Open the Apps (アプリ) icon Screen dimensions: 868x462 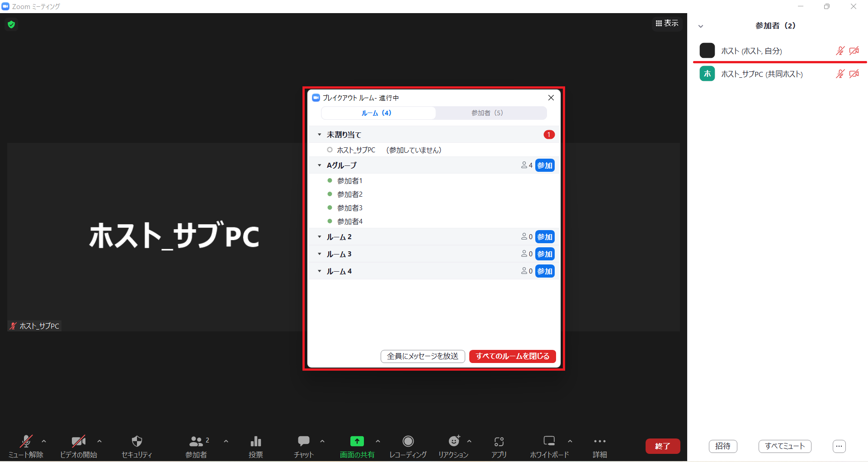499,442
